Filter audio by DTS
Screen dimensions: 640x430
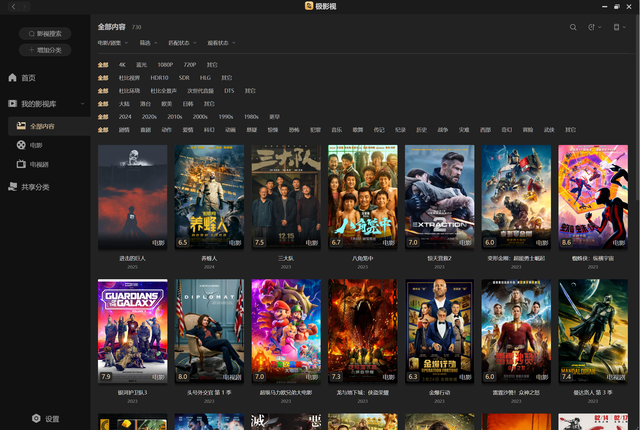coord(229,91)
